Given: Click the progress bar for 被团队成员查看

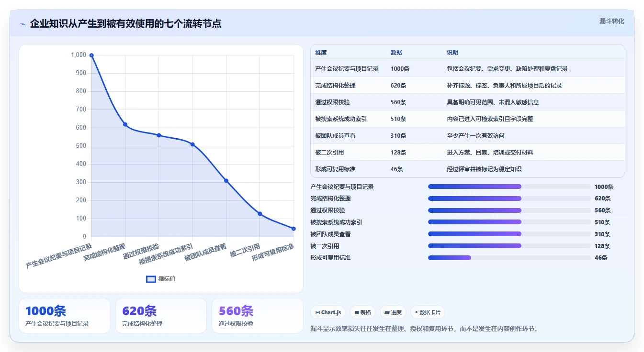Looking at the screenshot, I should (509, 234).
